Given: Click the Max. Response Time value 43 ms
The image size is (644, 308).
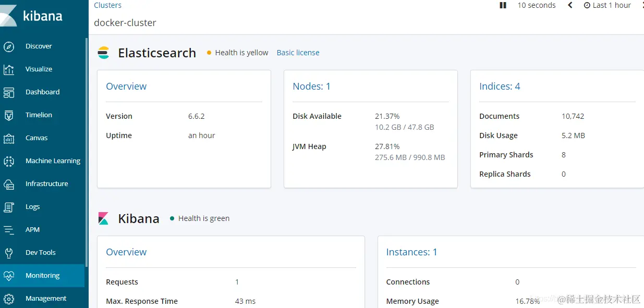Looking at the screenshot, I should click(246, 301).
